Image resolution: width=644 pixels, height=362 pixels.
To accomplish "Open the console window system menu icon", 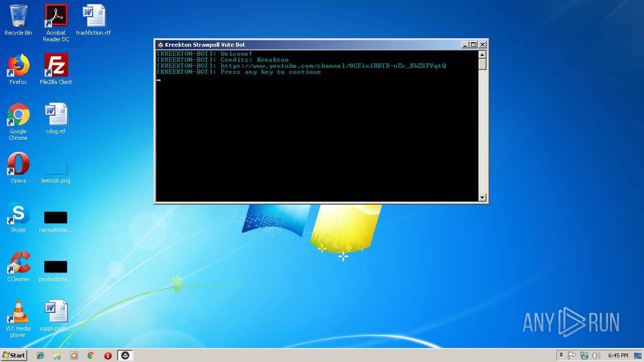I will pyautogui.click(x=160, y=45).
